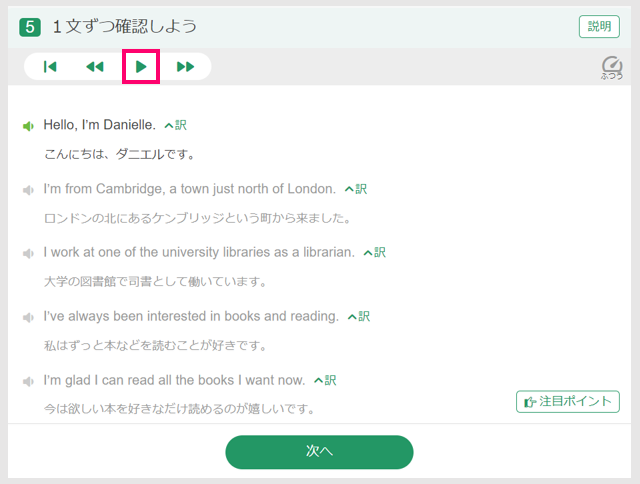The image size is (640, 484).
Task: Click the skip-to-beginning playback icon
Action: click(x=50, y=67)
